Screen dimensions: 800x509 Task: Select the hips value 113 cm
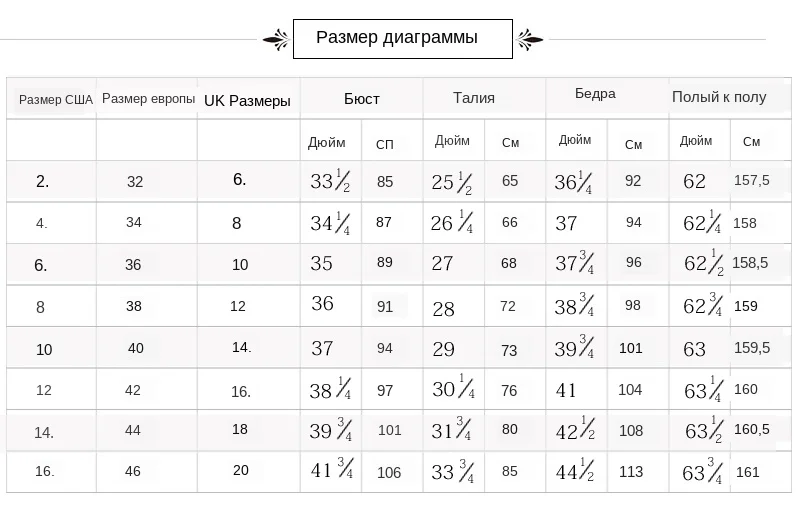[631, 472]
